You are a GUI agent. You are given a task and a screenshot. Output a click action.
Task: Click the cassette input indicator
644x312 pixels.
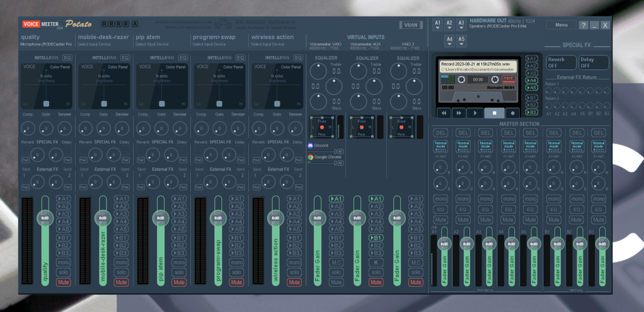click(509, 79)
